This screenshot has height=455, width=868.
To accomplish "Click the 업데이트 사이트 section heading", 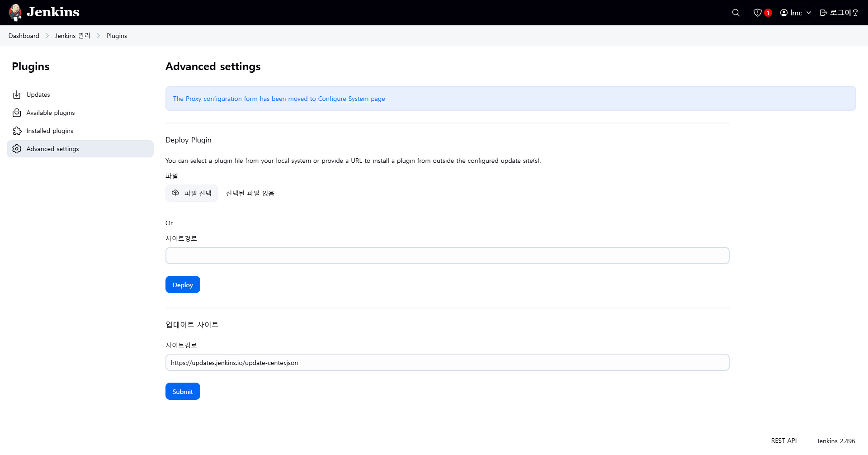I will [x=192, y=324].
